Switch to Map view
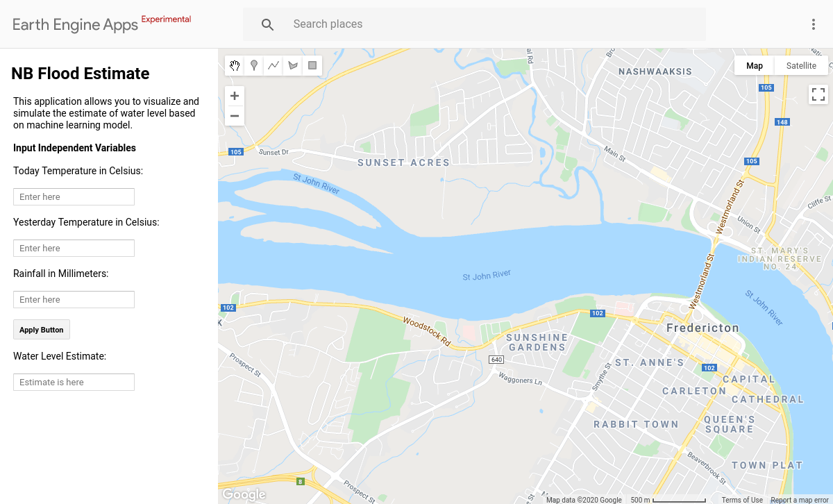Image resolution: width=833 pixels, height=504 pixels. (x=754, y=65)
